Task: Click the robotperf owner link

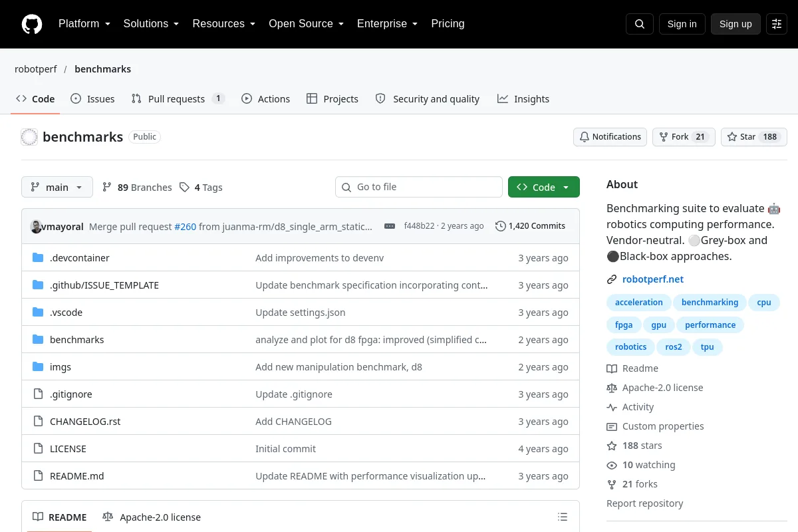Action: coord(36,69)
